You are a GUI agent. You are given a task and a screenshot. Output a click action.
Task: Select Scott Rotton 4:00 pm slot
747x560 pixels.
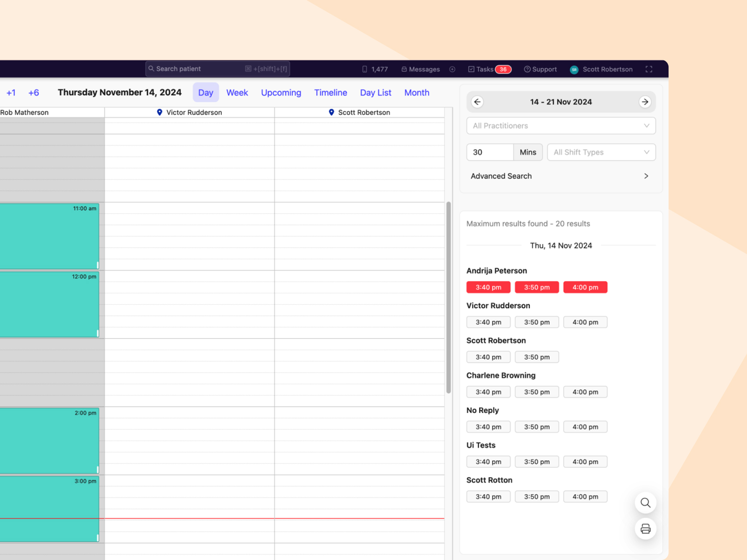tap(585, 497)
